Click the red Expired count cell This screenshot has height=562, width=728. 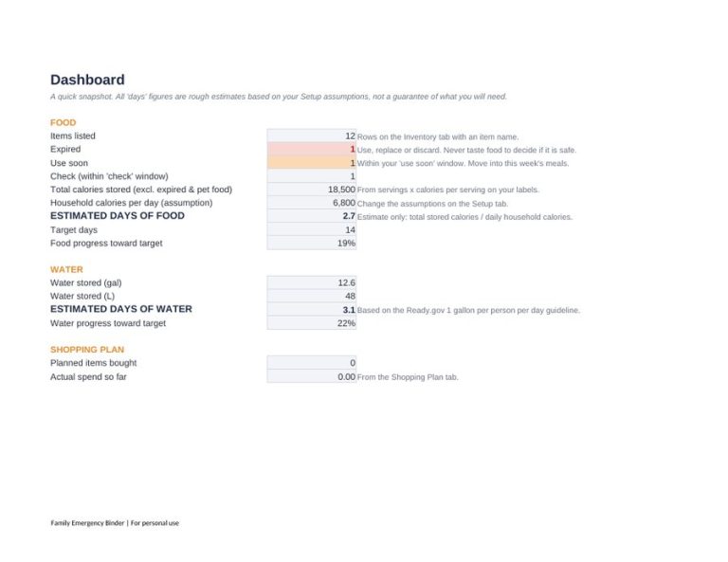(312, 150)
